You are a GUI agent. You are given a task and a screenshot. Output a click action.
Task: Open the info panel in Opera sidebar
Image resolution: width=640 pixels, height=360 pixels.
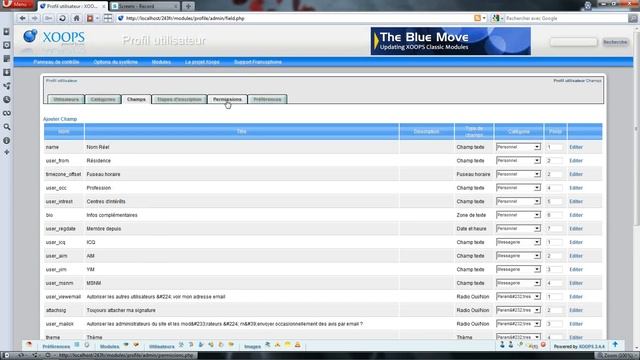pos(7,140)
